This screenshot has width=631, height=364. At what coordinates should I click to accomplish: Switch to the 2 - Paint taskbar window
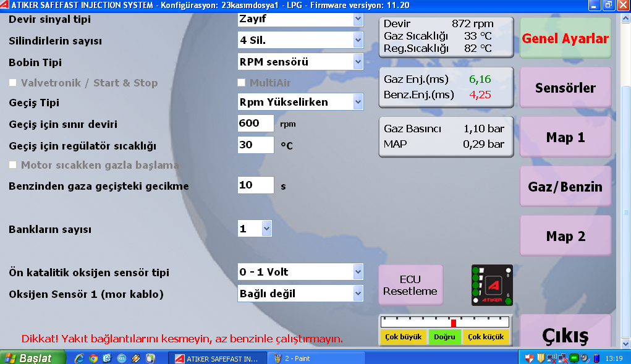pyautogui.click(x=316, y=358)
